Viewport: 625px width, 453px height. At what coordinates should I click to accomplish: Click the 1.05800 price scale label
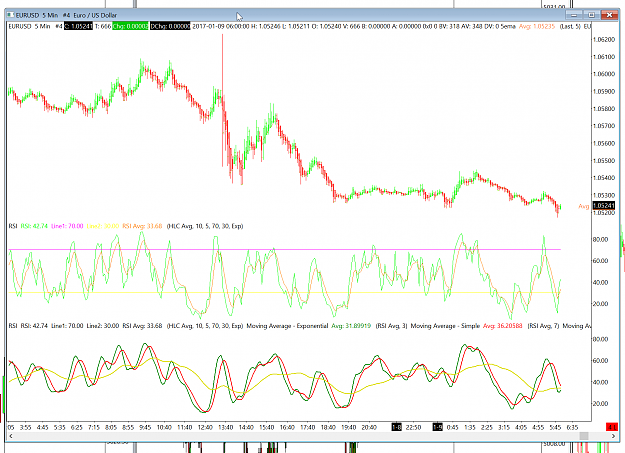point(604,108)
